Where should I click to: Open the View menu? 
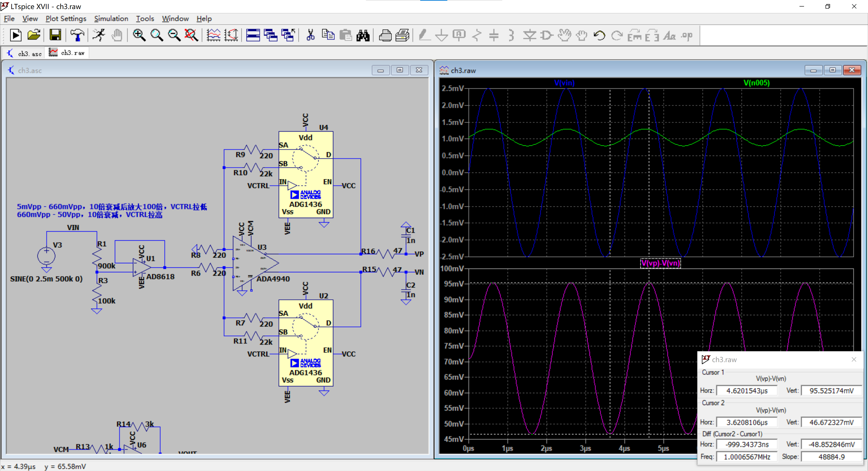[x=30, y=19]
